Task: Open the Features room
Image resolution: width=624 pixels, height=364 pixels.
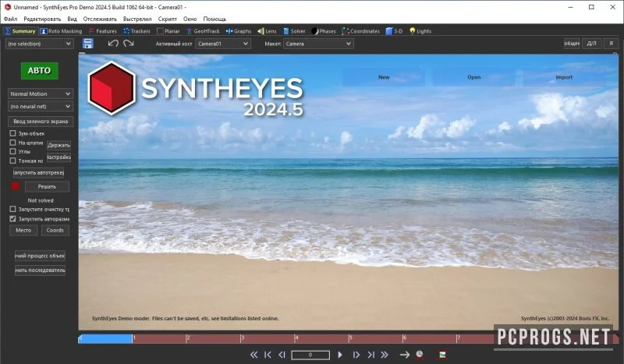Action: [103, 31]
